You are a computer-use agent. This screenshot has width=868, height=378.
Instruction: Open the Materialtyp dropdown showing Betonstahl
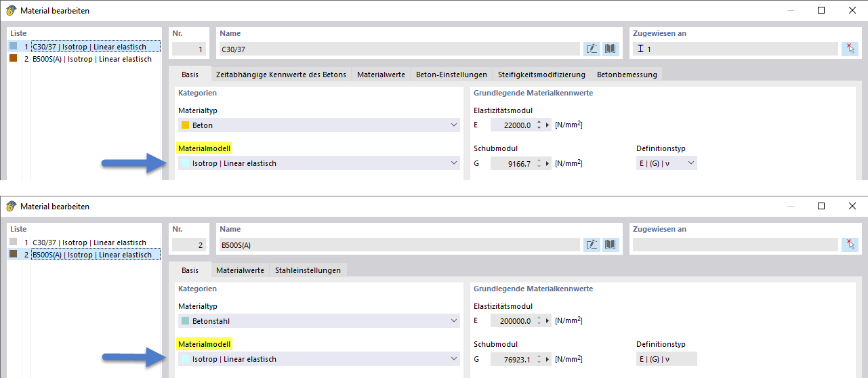(453, 321)
